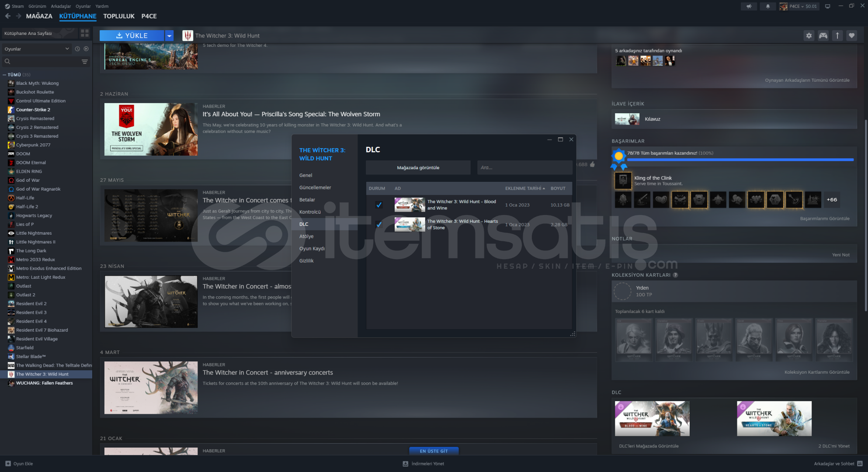Select Gizlilik in properties dialog

[306, 261]
